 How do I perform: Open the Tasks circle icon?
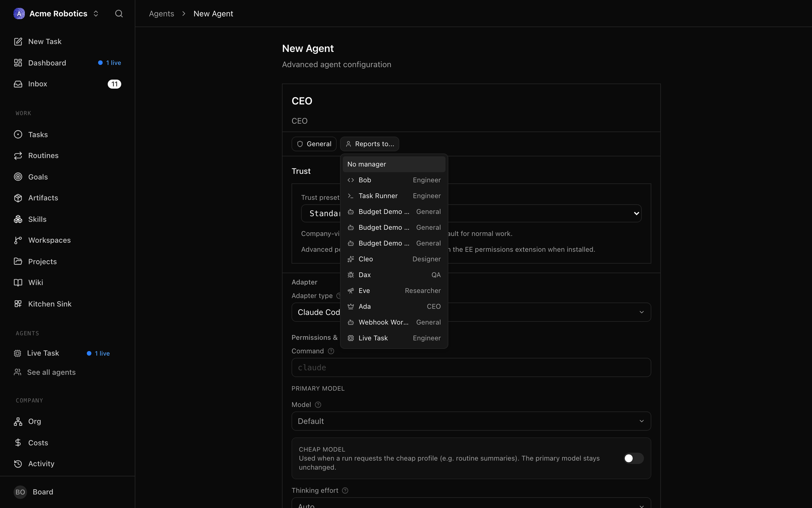(x=18, y=134)
